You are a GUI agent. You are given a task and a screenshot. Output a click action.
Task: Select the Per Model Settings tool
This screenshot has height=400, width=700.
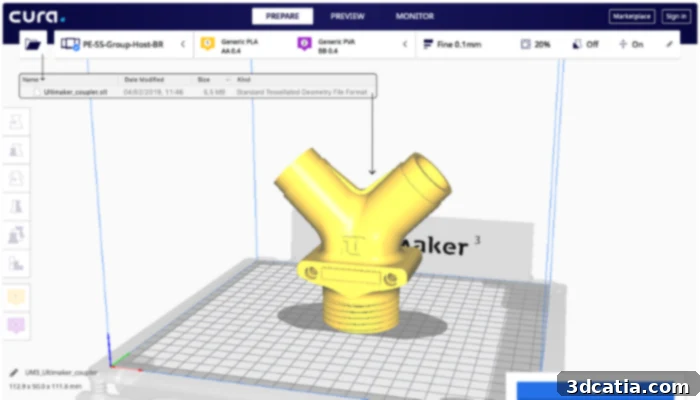pos(16,235)
